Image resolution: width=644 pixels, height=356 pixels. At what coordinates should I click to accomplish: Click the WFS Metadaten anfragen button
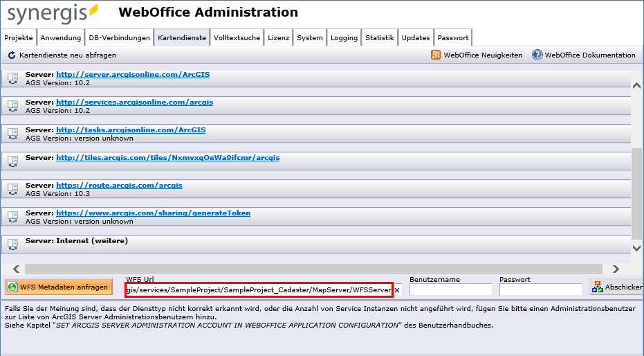(59, 287)
